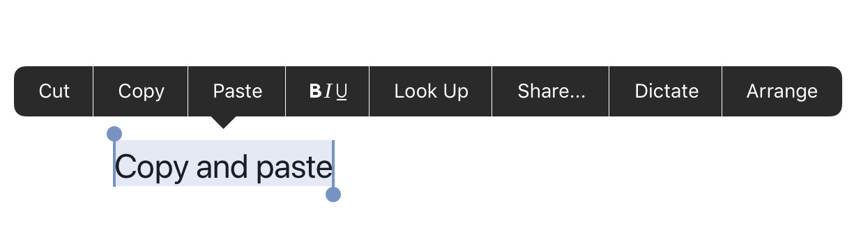This screenshot has height=251, width=868.
Task: Open the Share... option
Action: tap(551, 91)
